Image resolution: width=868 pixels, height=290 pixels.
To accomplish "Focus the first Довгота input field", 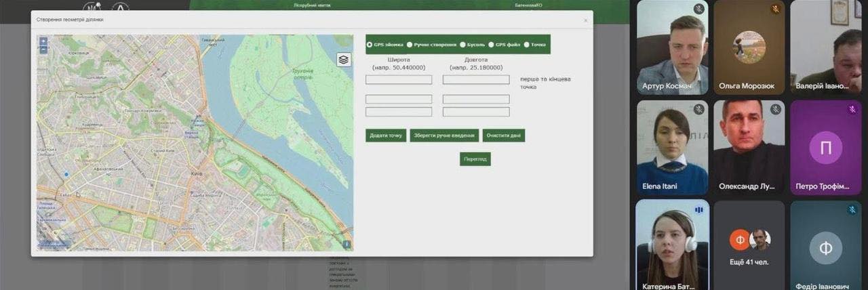I will (476, 80).
